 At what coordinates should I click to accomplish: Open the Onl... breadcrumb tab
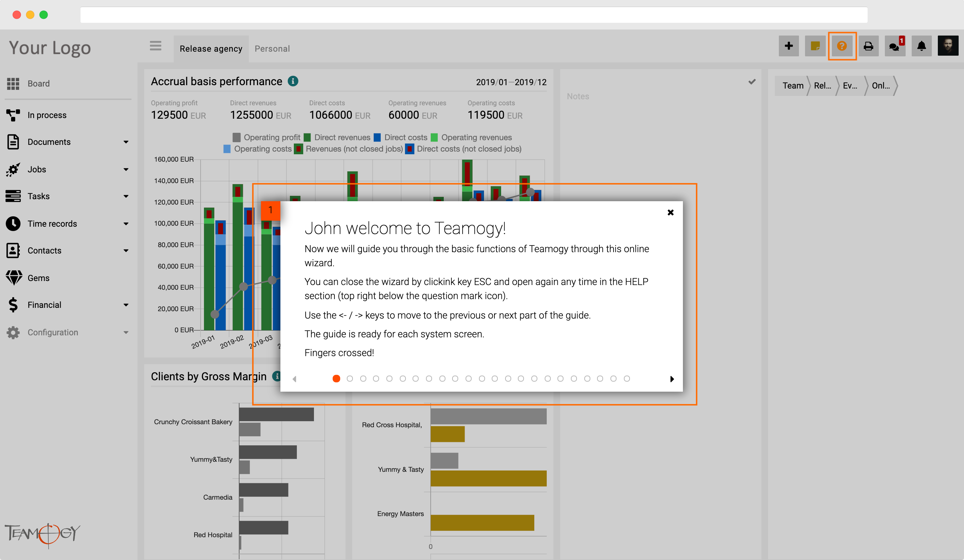[880, 85]
